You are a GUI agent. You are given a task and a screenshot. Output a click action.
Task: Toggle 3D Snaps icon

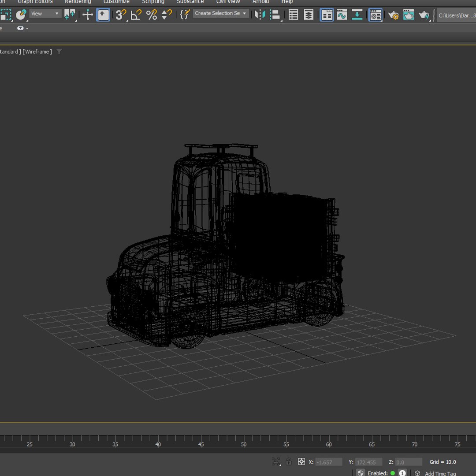121,15
